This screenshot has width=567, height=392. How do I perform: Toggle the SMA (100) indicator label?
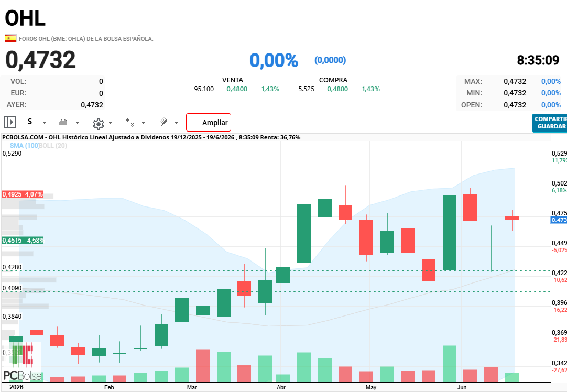point(24,145)
